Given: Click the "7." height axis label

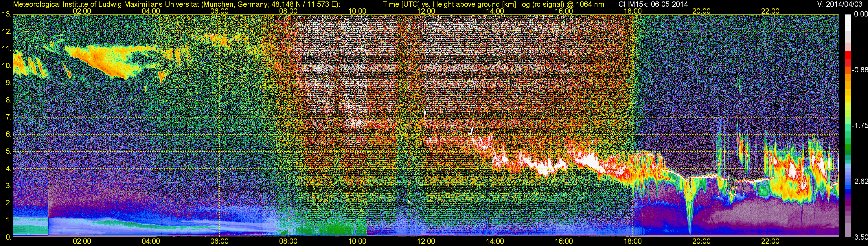Looking at the screenshot, I should click(x=8, y=117).
